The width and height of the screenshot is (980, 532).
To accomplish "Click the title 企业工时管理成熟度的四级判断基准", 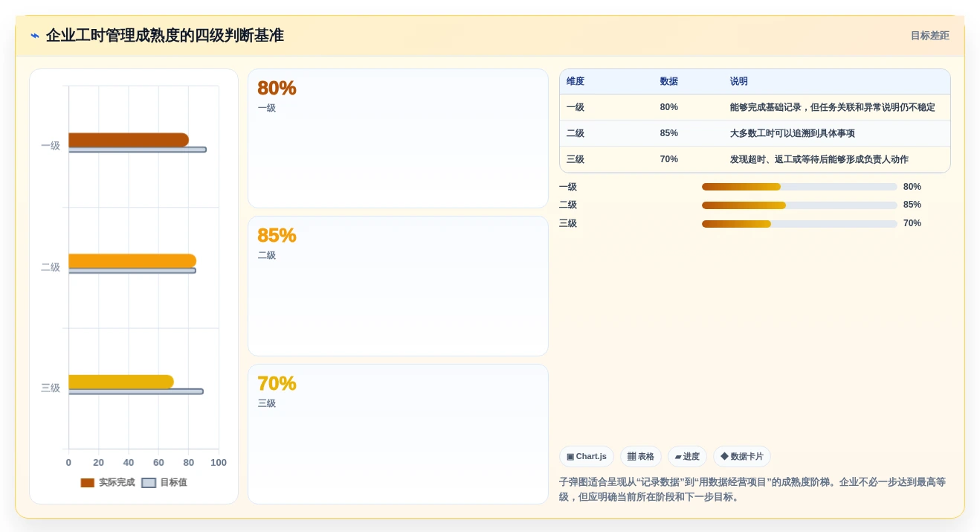I will [165, 36].
